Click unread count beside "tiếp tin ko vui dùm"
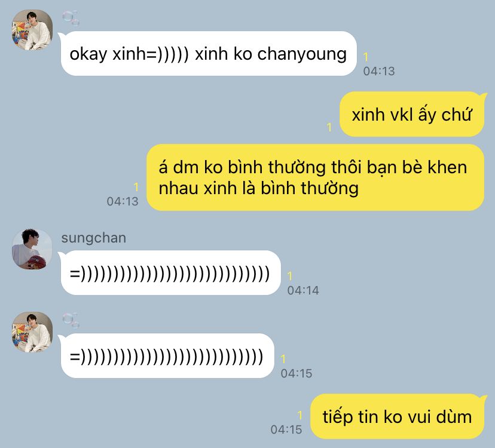Screen dimensions: 495x448 coord(300,415)
